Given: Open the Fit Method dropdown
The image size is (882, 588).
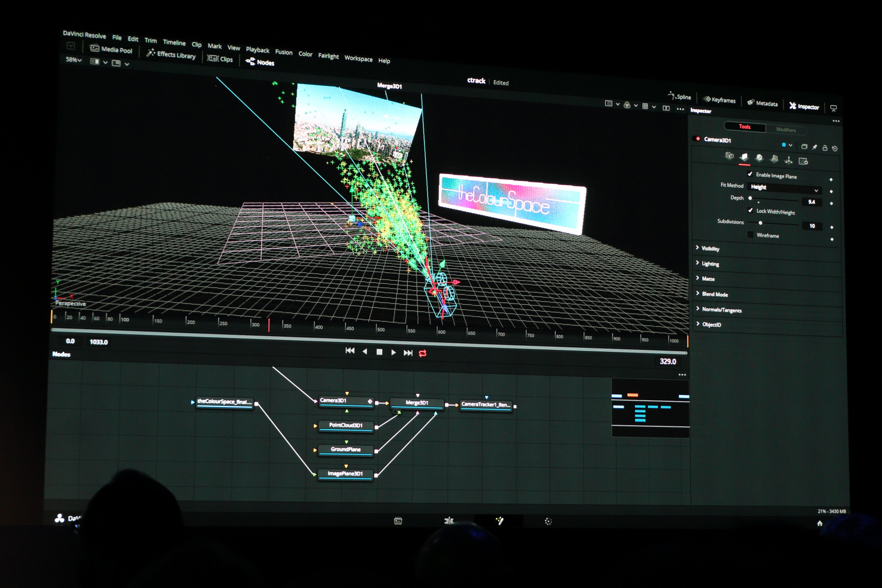Looking at the screenshot, I should click(784, 188).
